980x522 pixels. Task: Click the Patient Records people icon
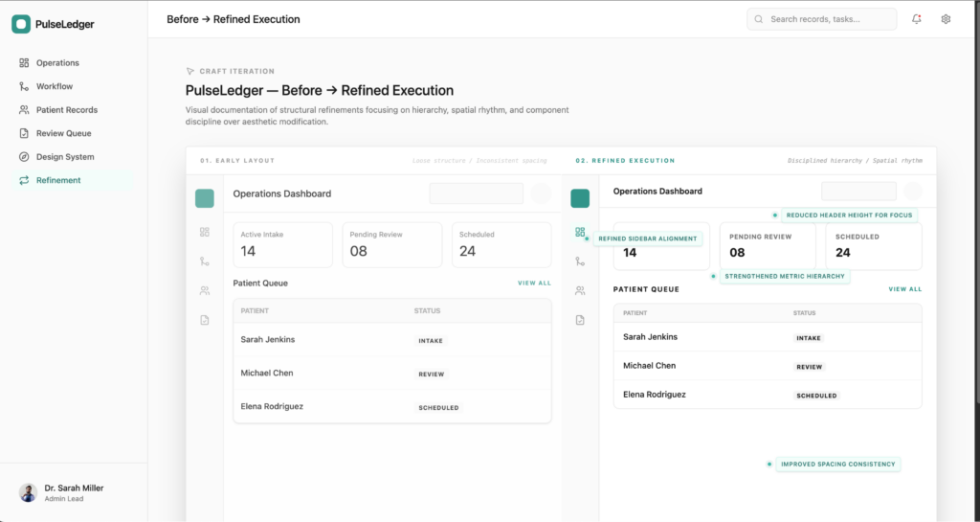24,109
